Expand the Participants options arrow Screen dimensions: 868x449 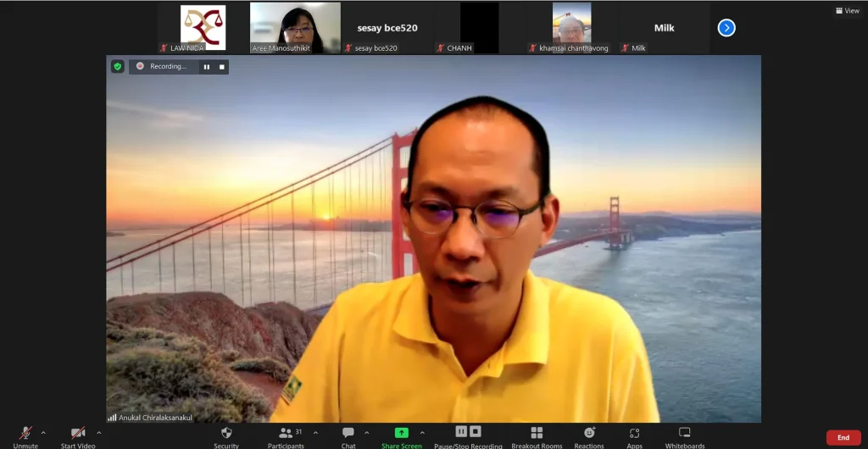click(315, 433)
